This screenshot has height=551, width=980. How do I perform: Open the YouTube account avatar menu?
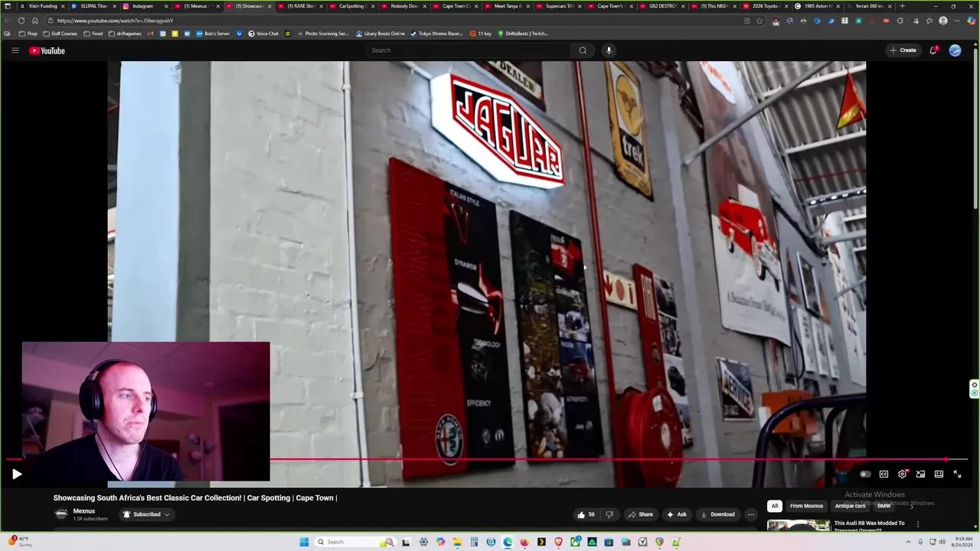coord(955,51)
